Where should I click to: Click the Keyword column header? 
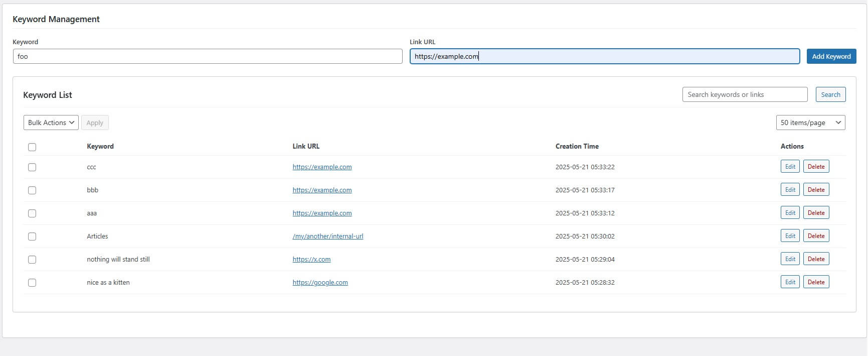tap(100, 146)
